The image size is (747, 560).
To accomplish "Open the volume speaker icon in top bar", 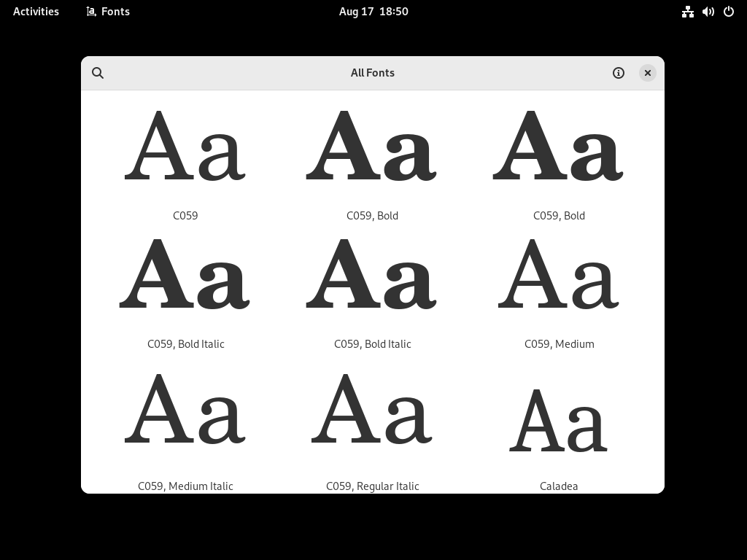I will 708,12.
